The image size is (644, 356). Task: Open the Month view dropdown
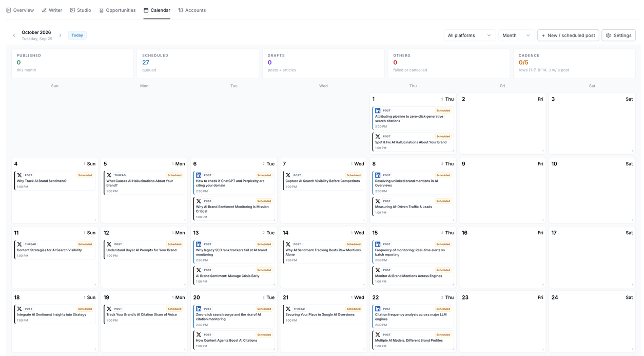516,35
